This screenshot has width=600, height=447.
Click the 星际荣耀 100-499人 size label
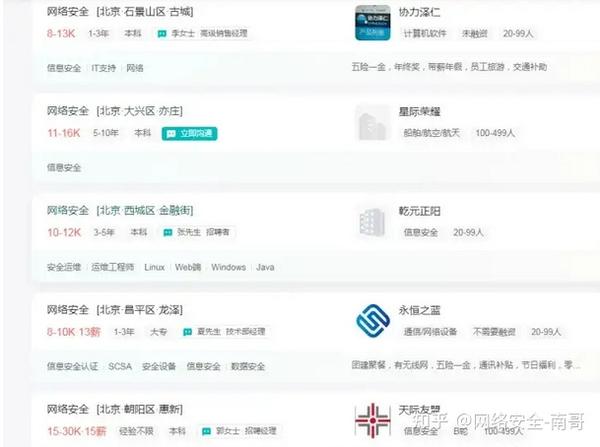click(x=495, y=133)
